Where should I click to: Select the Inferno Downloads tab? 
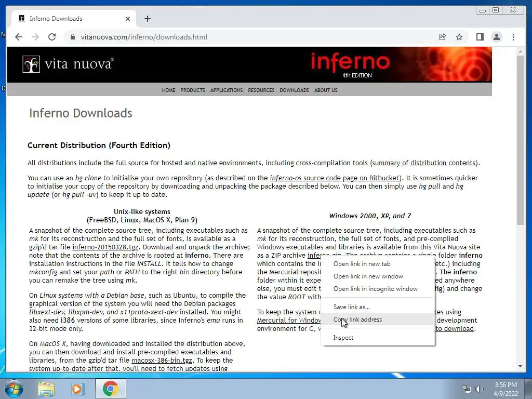click(x=74, y=19)
